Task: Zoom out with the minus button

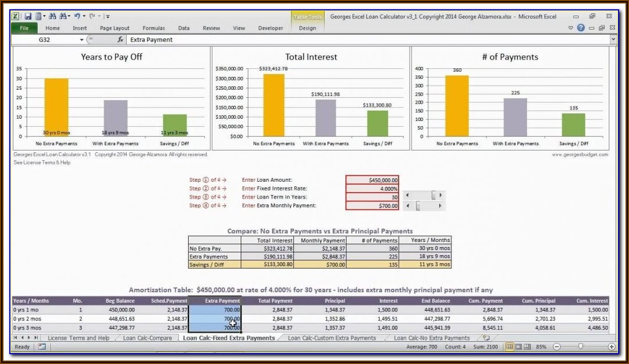Action: pos(557,347)
